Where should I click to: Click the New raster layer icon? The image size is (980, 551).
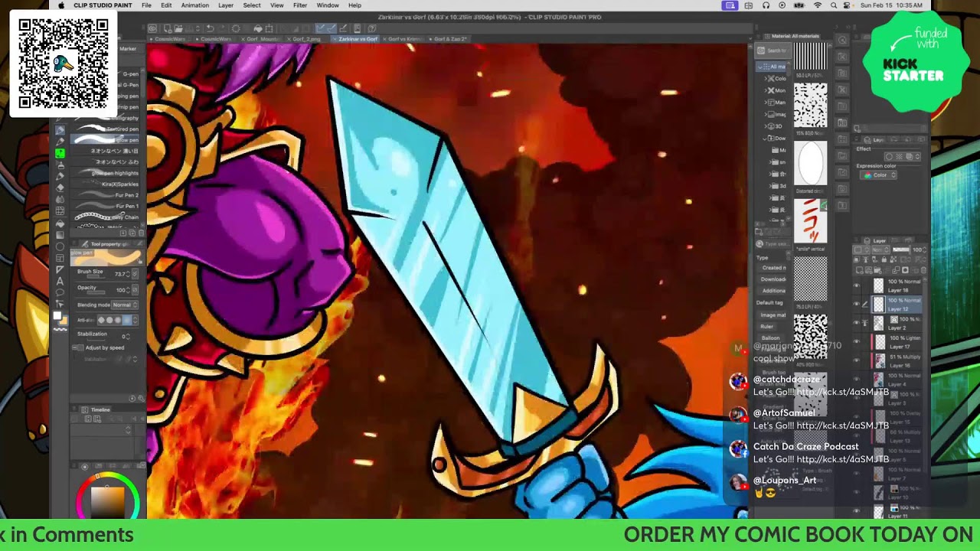coord(861,270)
